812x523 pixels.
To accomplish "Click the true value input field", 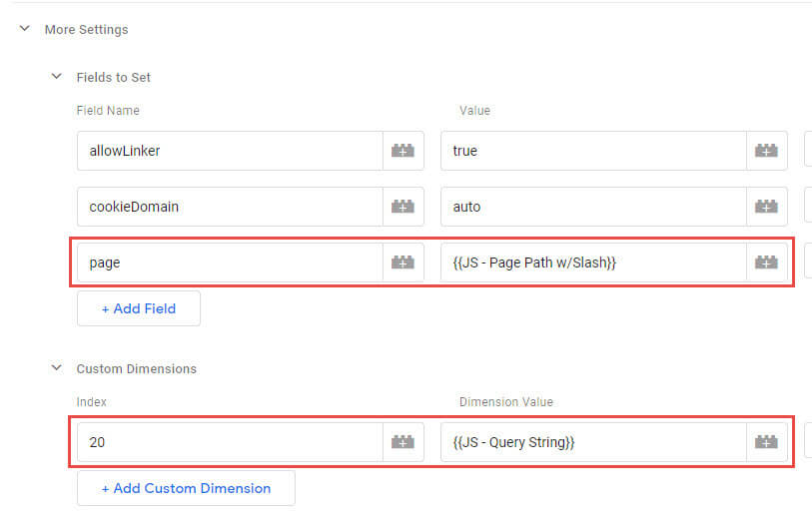I will pyautogui.click(x=593, y=151).
